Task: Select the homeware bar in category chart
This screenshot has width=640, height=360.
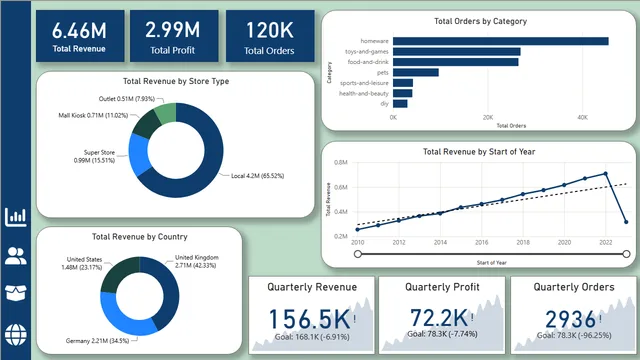Action: click(x=501, y=41)
